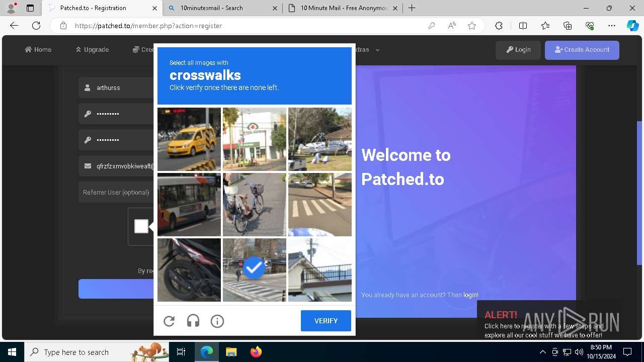
Task: Click the confirm password field
Action: tap(116, 140)
